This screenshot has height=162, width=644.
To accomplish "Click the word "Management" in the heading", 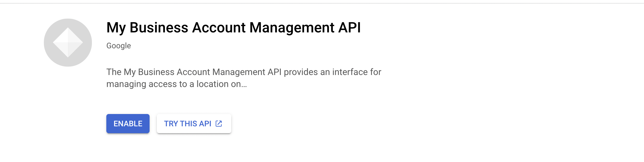I will tap(292, 28).
